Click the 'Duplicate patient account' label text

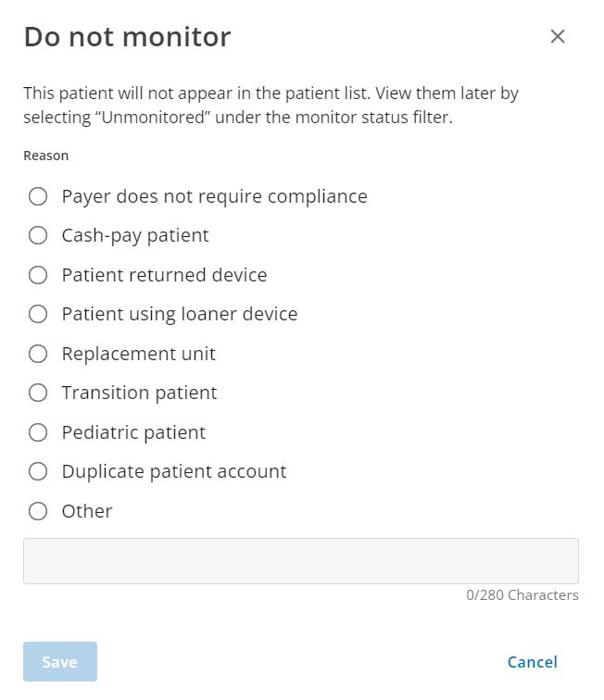(x=174, y=471)
